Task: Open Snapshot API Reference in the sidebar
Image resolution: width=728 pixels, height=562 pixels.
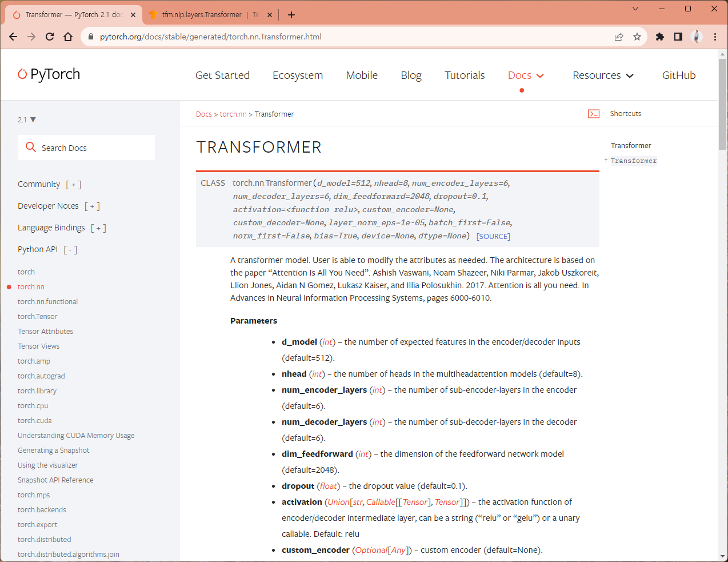Action: coord(55,480)
